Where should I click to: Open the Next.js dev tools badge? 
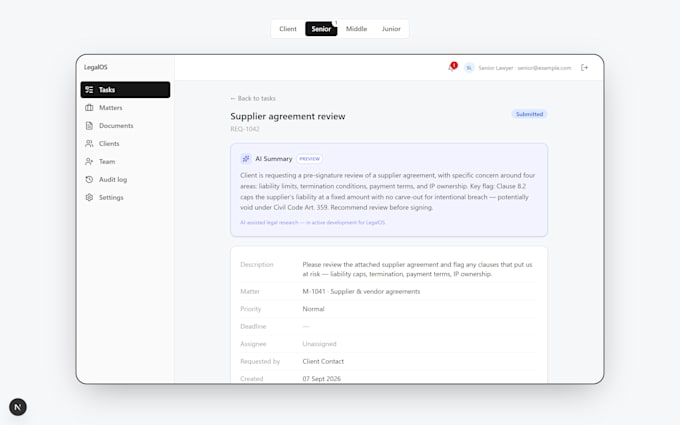click(x=18, y=407)
